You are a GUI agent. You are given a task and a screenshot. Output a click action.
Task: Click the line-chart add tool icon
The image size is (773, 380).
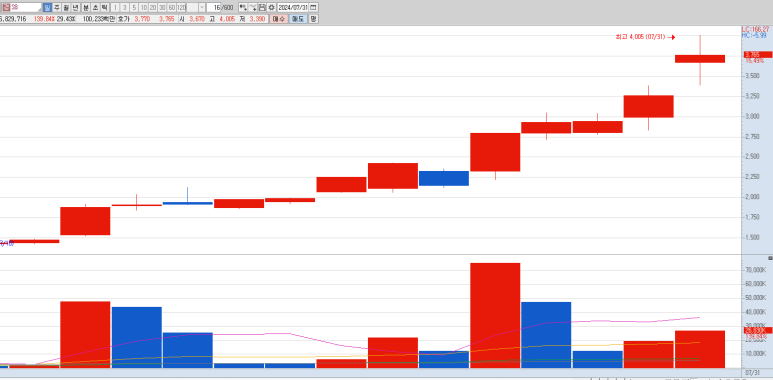[252, 7]
